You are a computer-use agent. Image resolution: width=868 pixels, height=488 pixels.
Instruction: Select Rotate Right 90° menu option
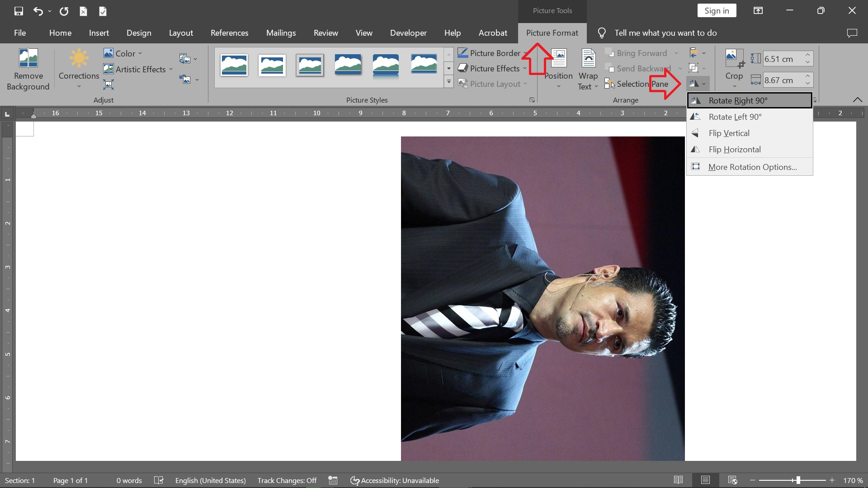click(x=750, y=100)
